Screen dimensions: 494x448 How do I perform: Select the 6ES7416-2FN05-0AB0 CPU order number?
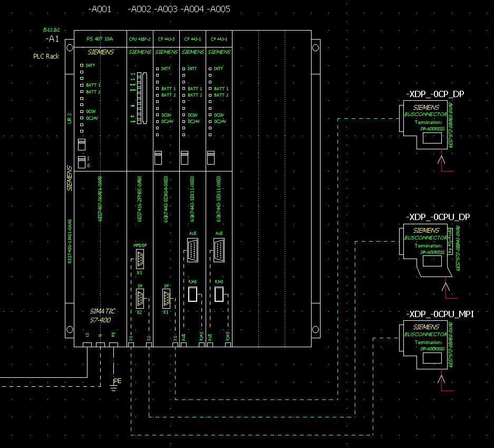(140, 199)
